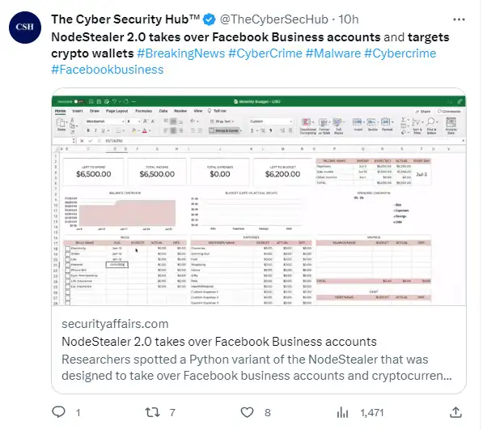
Task: Open the #BreakingNews hashtag
Action: [181, 53]
